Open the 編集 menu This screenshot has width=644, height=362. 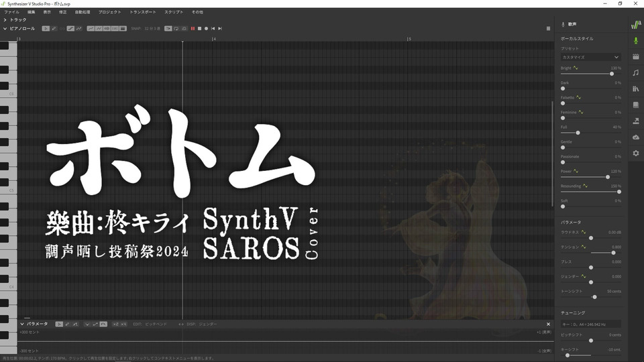[32, 12]
